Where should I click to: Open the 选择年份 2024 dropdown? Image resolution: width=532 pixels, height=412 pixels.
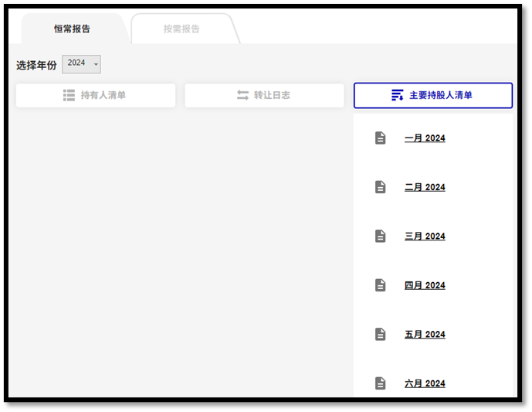point(81,64)
